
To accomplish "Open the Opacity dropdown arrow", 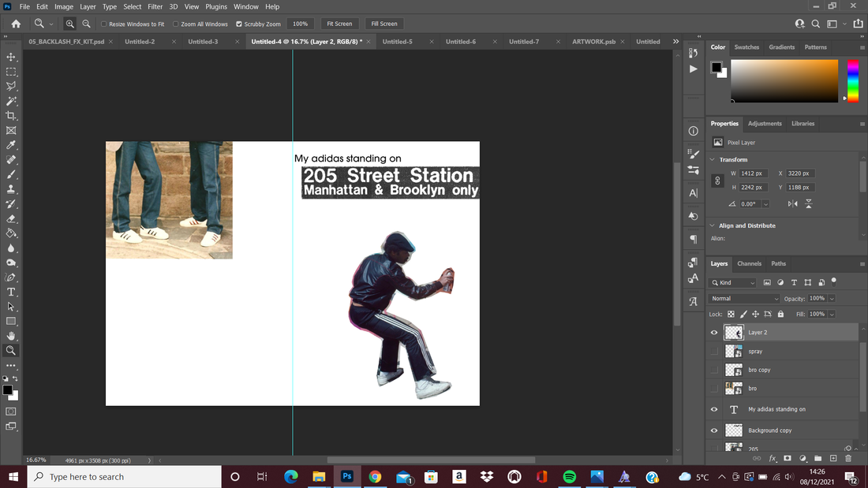I will (x=832, y=299).
